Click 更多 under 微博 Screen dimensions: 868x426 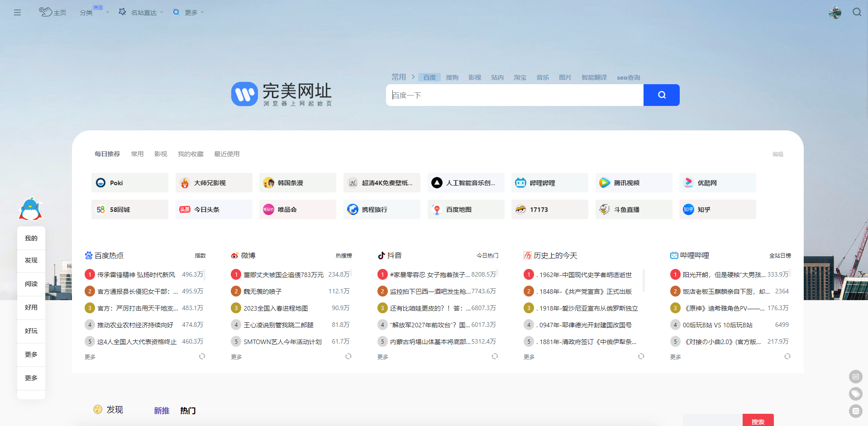(x=236, y=357)
